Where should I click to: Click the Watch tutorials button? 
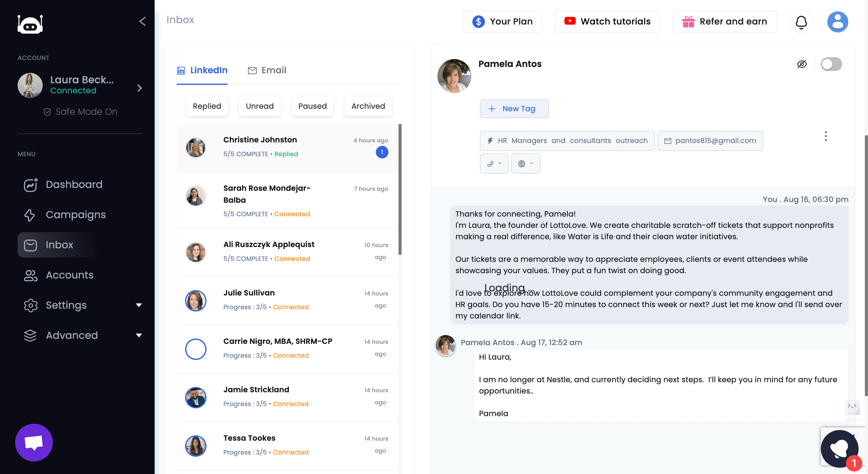coord(607,22)
